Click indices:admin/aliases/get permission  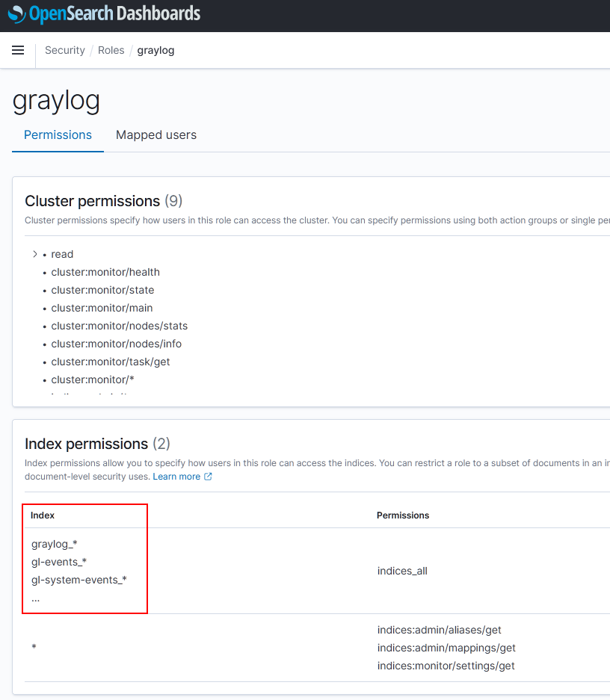pyautogui.click(x=439, y=630)
